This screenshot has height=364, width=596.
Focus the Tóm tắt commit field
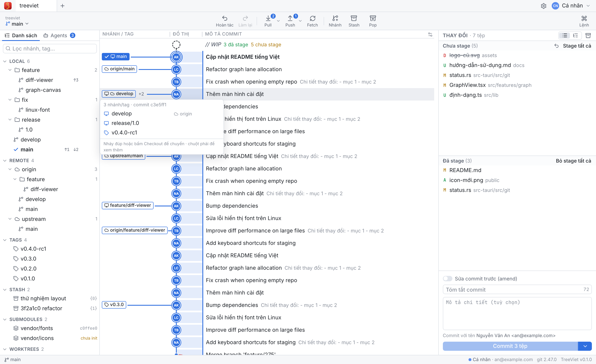point(517,290)
